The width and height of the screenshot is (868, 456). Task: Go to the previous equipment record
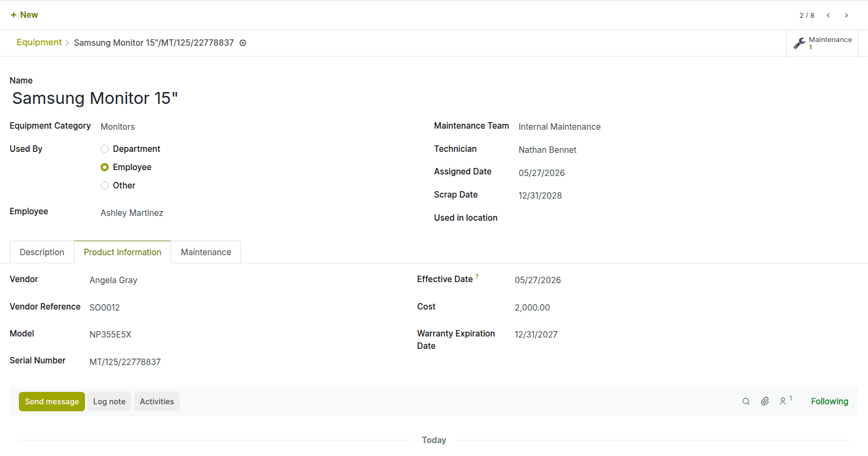click(x=828, y=16)
